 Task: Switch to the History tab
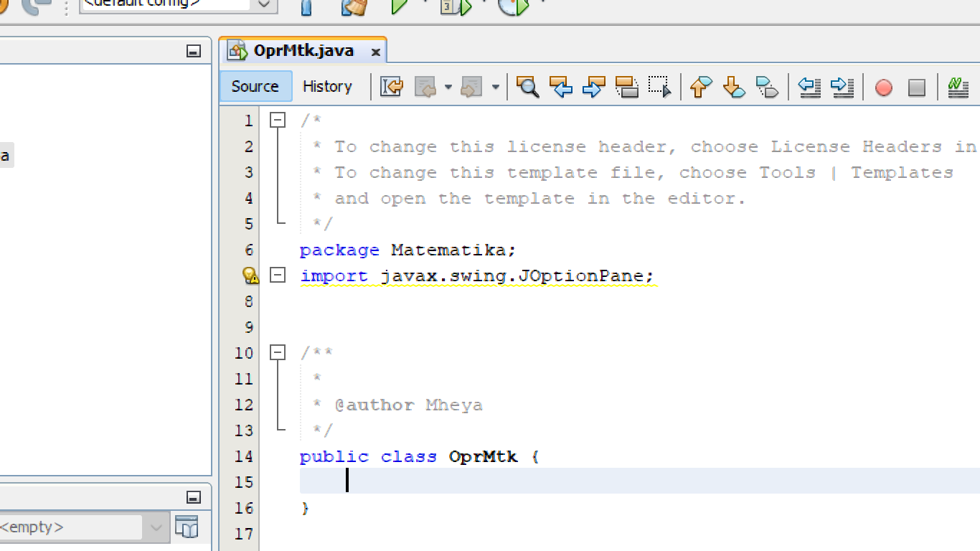[x=327, y=86]
